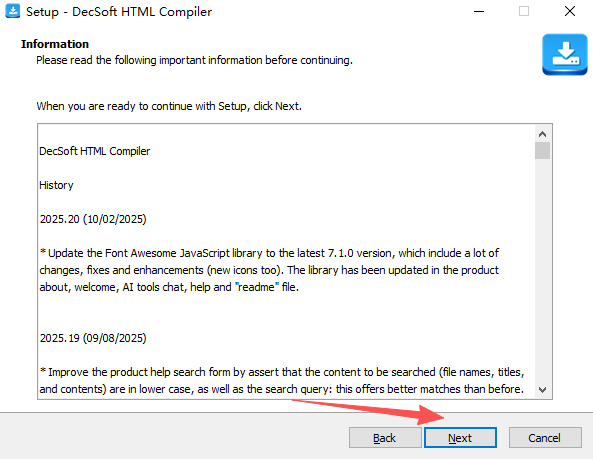
Task: Click the Font Awesome update paragraph
Action: click(269, 270)
